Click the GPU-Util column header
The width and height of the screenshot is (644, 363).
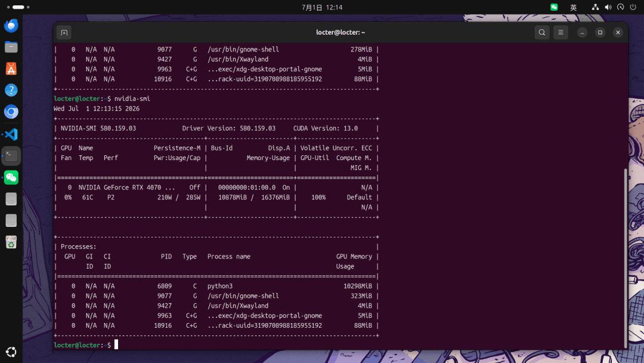point(315,158)
